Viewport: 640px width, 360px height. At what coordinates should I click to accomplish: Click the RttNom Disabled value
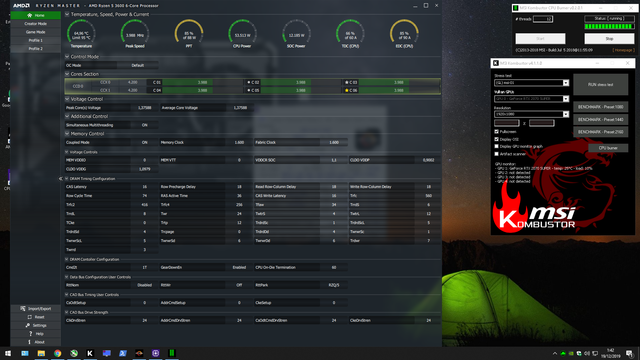pos(144,285)
